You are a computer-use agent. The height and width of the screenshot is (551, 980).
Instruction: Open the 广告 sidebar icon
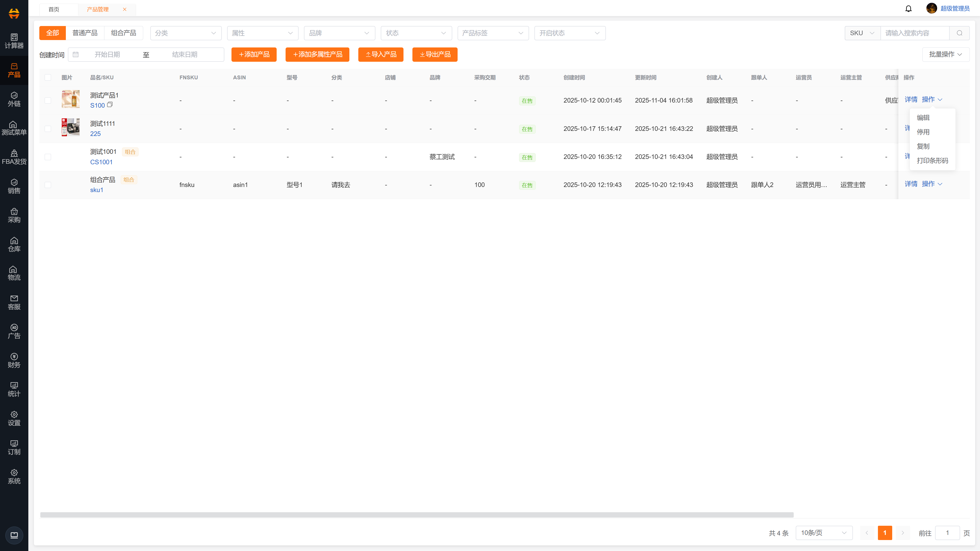(x=14, y=331)
